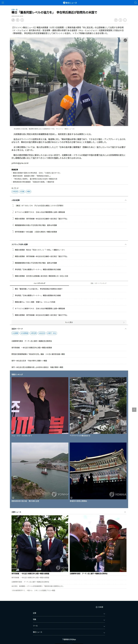Screen dimensions: 138x644
Task: Open the more share options icon
Action: (x=125, y=20)
